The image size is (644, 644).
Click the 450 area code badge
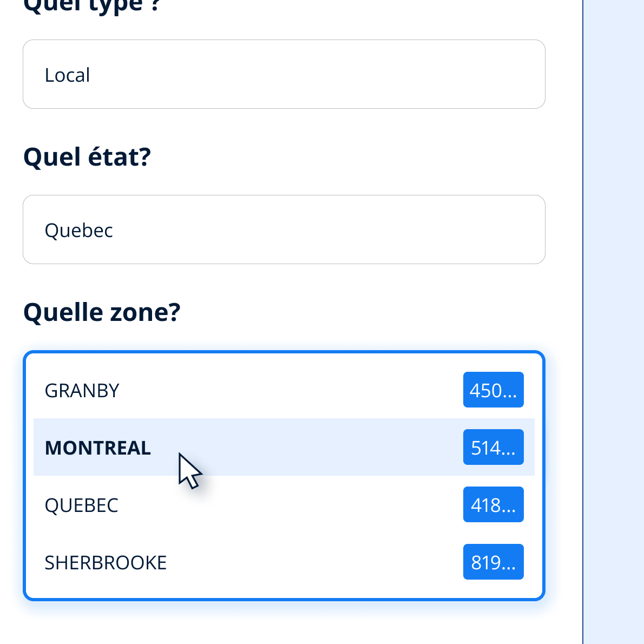tap(493, 390)
